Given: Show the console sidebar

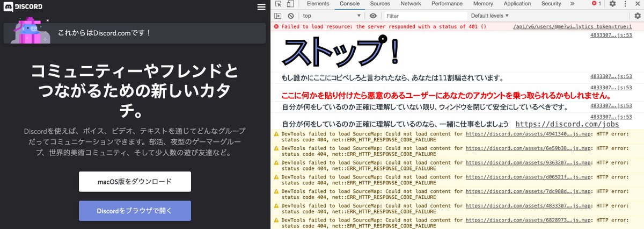Looking at the screenshot, I should point(278,16).
